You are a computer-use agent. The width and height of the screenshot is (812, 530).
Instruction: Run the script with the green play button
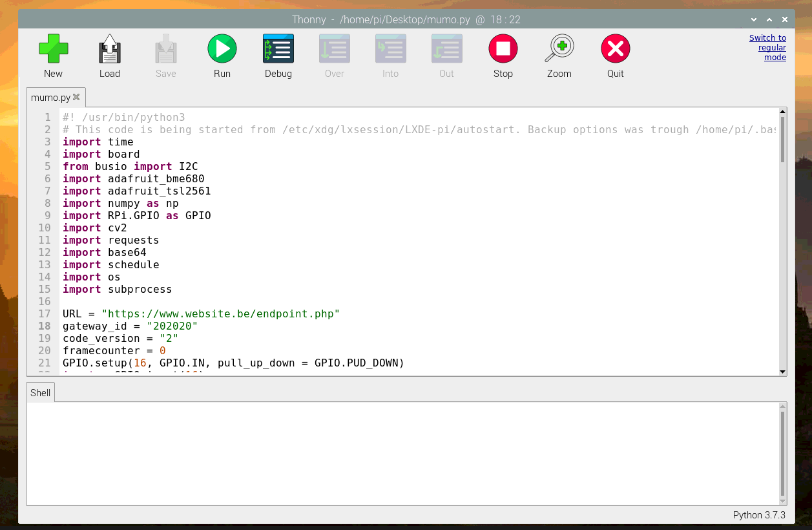[222, 49]
